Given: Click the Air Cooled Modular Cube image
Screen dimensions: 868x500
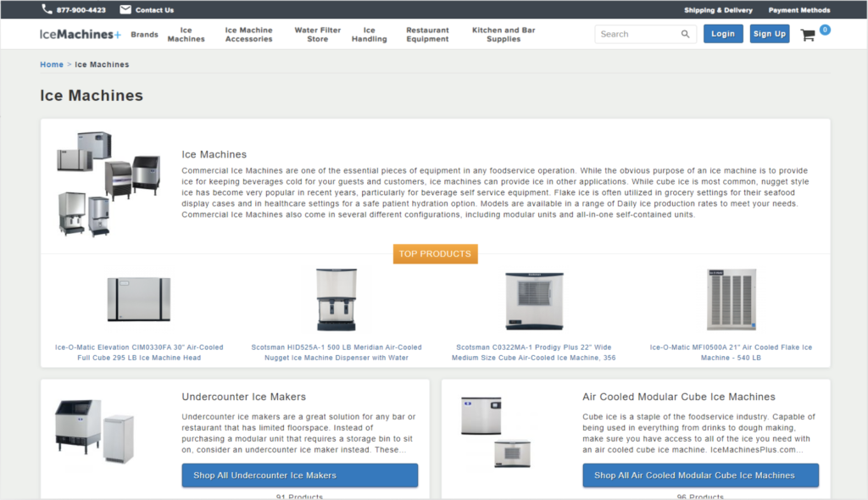Looking at the screenshot, I should point(496,432).
